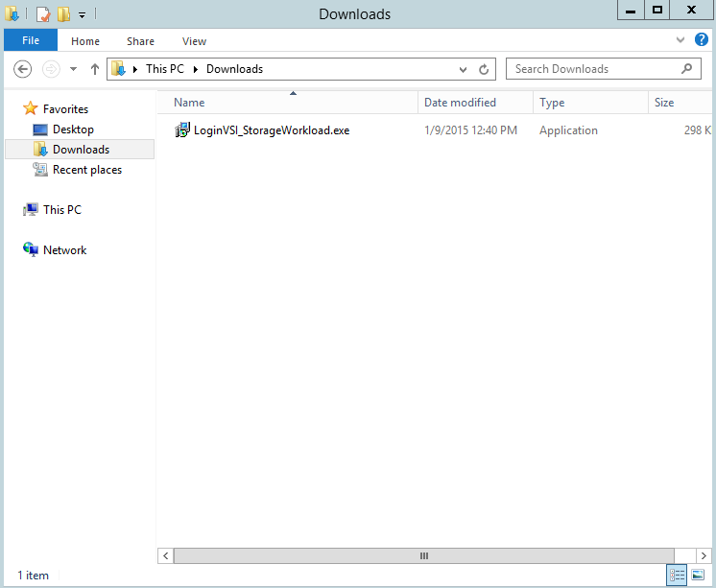This screenshot has width=716, height=588.
Task: Select Favorites in the navigation pane
Action: [65, 109]
